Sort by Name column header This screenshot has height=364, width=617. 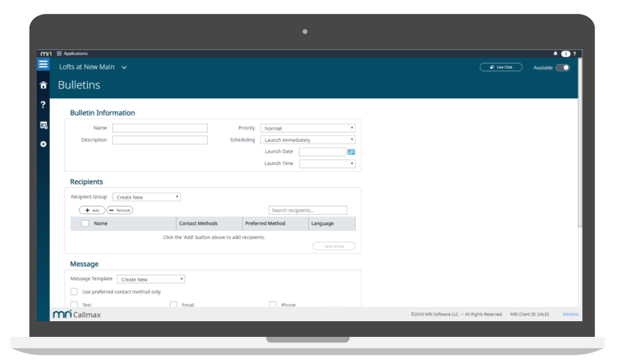click(101, 224)
